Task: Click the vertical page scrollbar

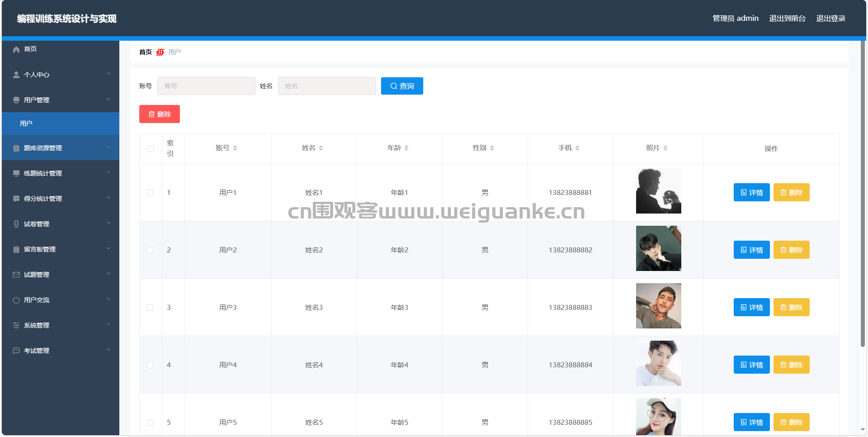Action: pyautogui.click(x=863, y=195)
